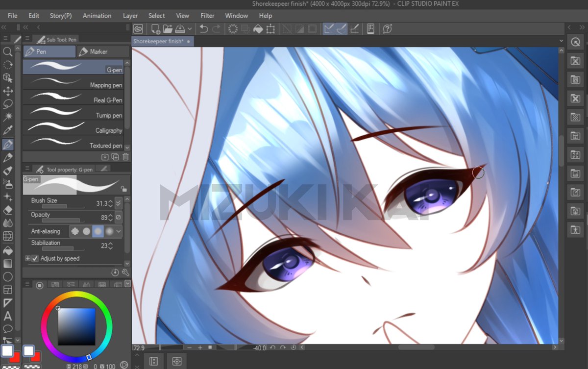This screenshot has width=588, height=369.
Task: Duplicate sub tool icon
Action: tap(115, 157)
